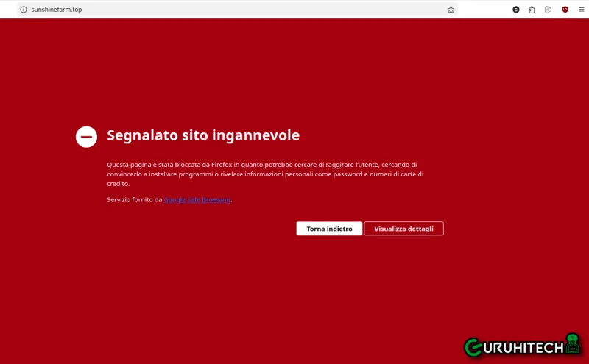Click the paragraph starting Questa pagina è stata bloccata
589x364 pixels.
[265, 174]
